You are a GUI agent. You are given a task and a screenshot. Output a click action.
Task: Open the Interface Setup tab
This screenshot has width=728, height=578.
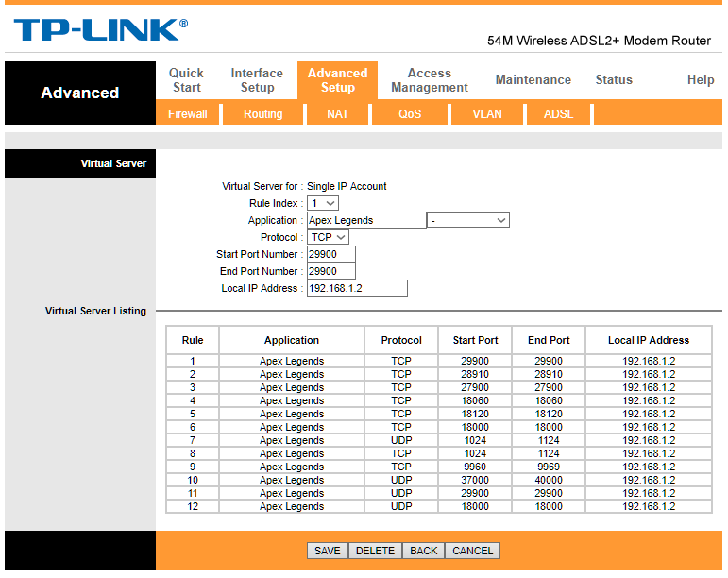click(x=257, y=80)
